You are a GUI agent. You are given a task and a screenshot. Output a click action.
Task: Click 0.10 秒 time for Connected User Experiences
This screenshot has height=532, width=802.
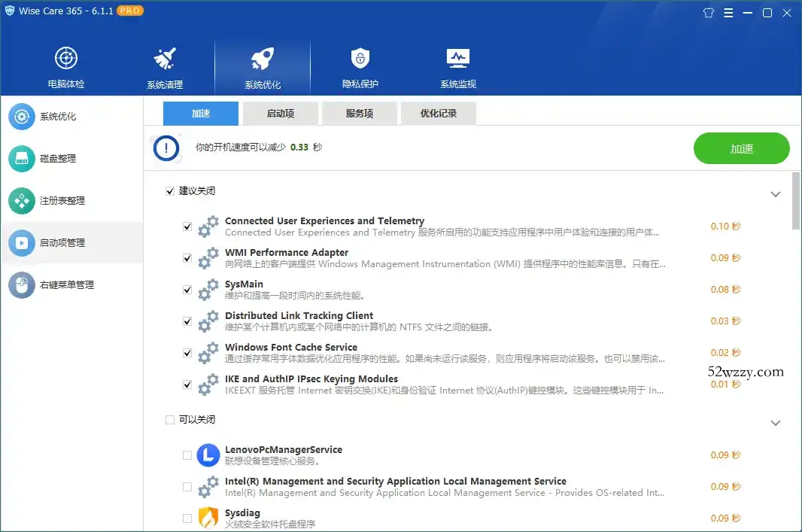point(725,226)
